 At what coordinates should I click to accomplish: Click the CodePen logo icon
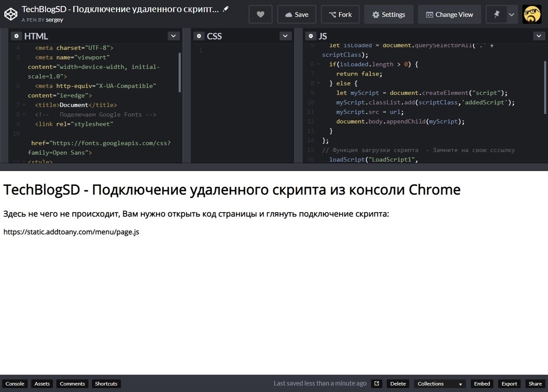[11, 14]
